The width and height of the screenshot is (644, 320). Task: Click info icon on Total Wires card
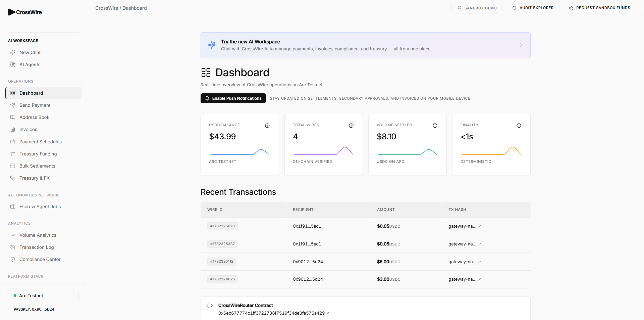(351, 126)
